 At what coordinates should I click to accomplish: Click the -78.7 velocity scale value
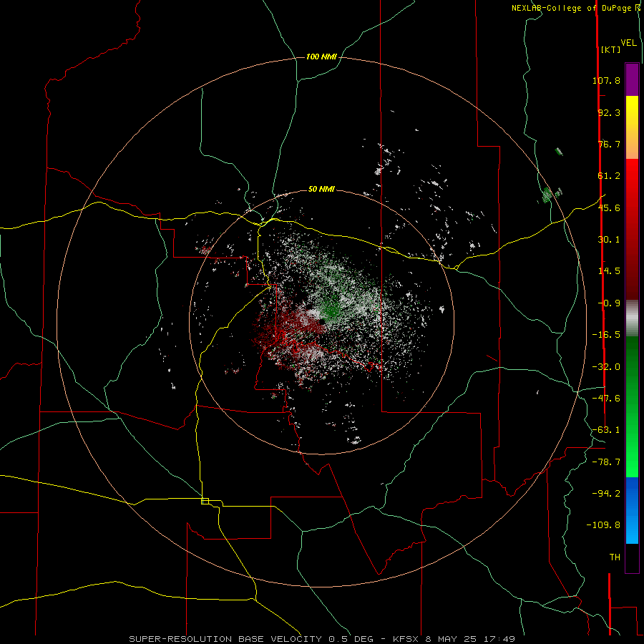606,462
